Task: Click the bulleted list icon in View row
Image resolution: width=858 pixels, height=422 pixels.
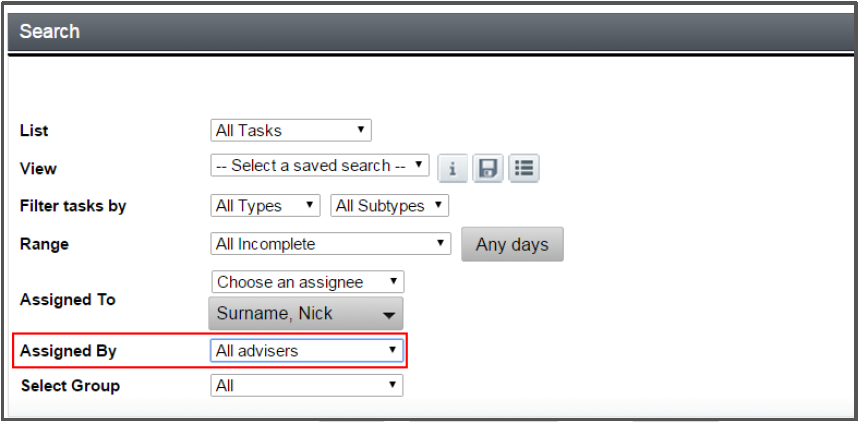Action: (524, 168)
